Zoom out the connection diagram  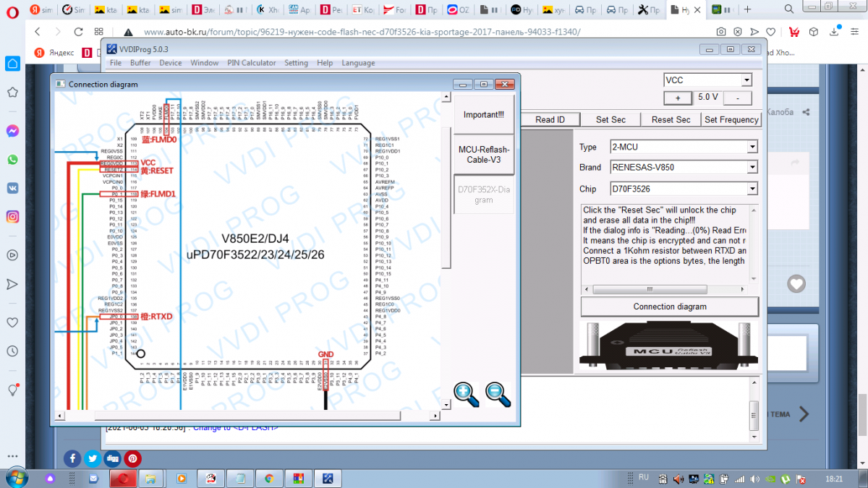[498, 393]
